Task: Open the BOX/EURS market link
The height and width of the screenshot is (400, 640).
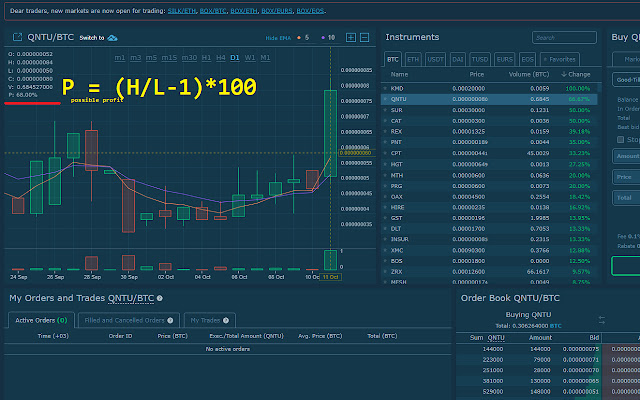Action: (x=277, y=11)
